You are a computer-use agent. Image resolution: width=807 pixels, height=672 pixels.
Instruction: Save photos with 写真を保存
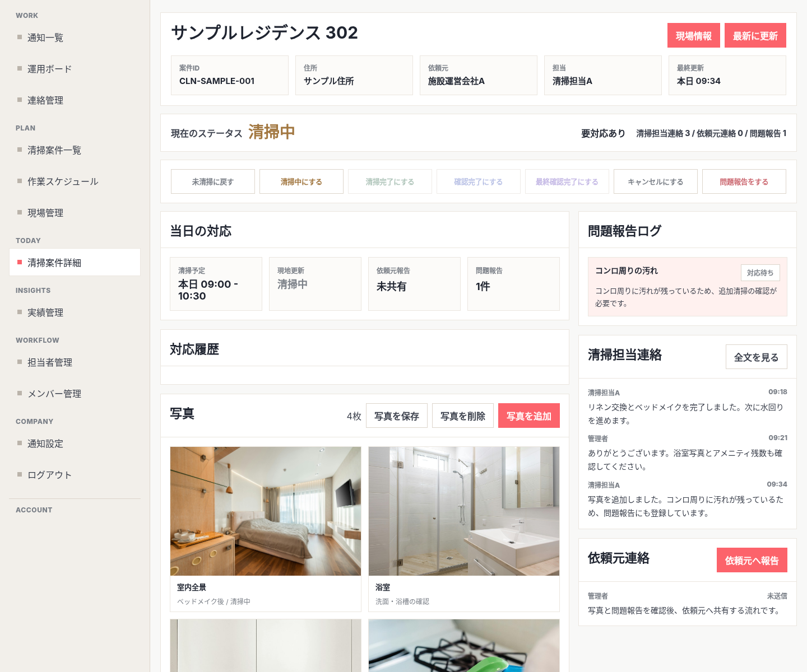click(x=397, y=416)
